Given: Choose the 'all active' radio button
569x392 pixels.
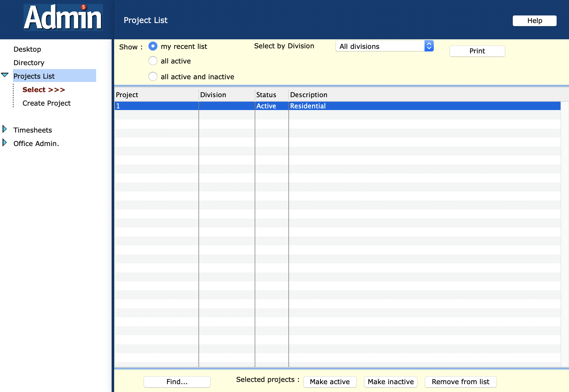Looking at the screenshot, I should (153, 61).
